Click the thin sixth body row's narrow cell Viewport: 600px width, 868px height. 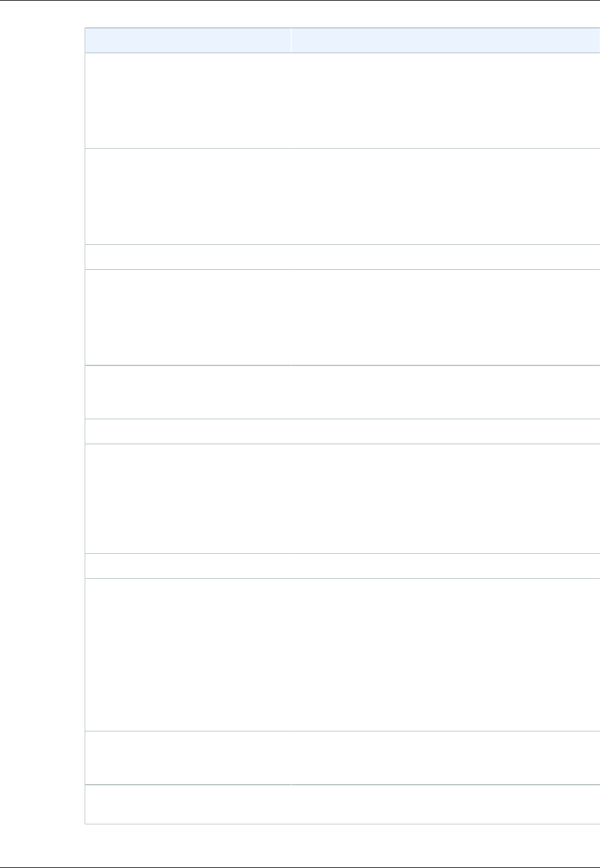pyautogui.click(x=188, y=431)
